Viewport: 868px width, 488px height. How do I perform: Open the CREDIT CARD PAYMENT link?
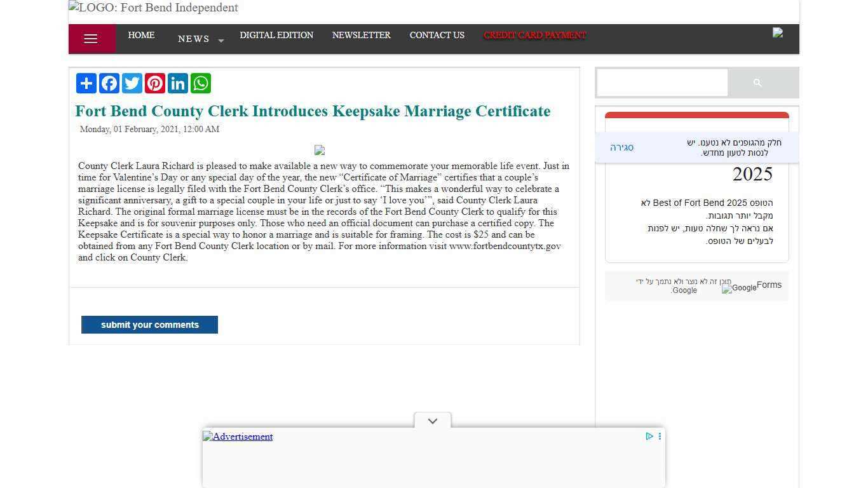(534, 36)
